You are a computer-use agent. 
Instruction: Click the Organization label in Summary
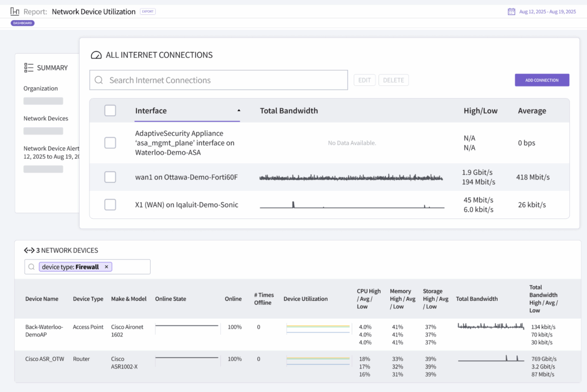[41, 88]
